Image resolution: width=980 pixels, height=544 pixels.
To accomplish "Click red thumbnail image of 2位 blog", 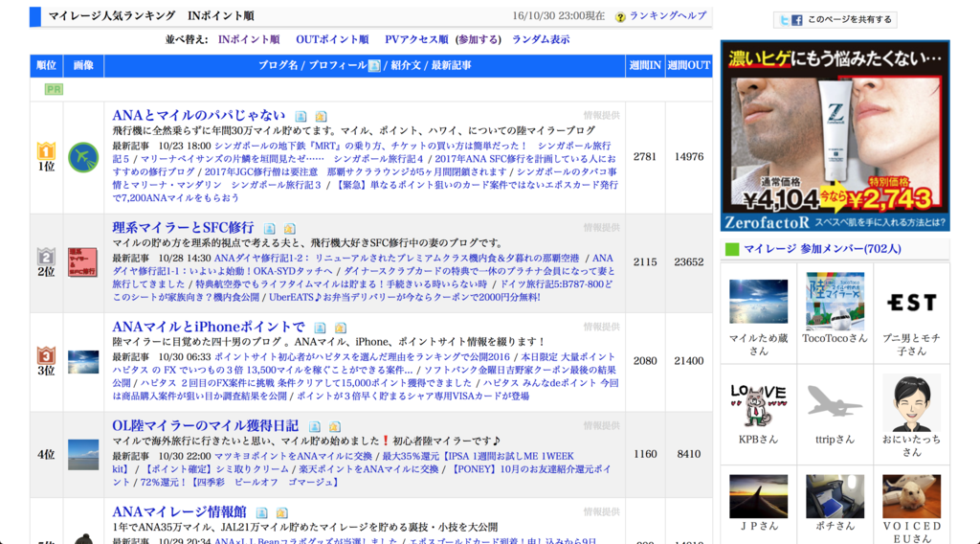I will [83, 262].
